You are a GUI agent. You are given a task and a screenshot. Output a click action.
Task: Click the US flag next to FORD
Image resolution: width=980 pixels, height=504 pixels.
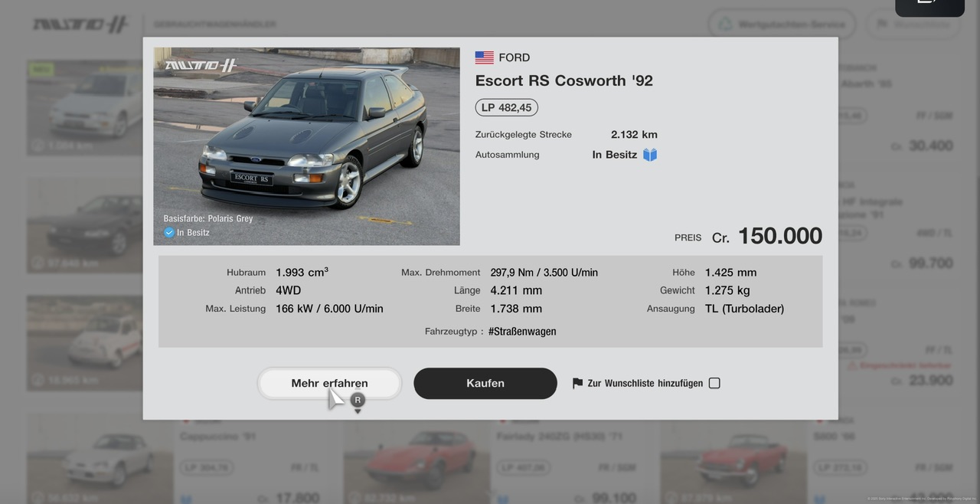pos(484,57)
